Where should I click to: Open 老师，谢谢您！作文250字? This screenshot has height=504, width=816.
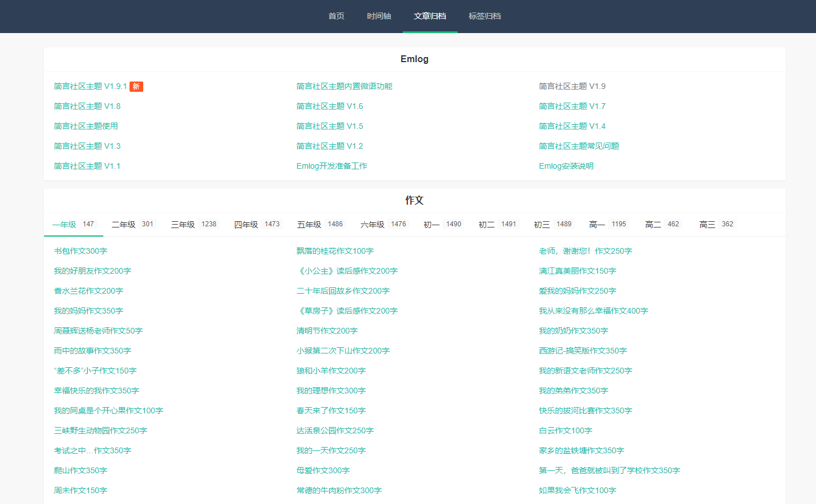coord(585,251)
